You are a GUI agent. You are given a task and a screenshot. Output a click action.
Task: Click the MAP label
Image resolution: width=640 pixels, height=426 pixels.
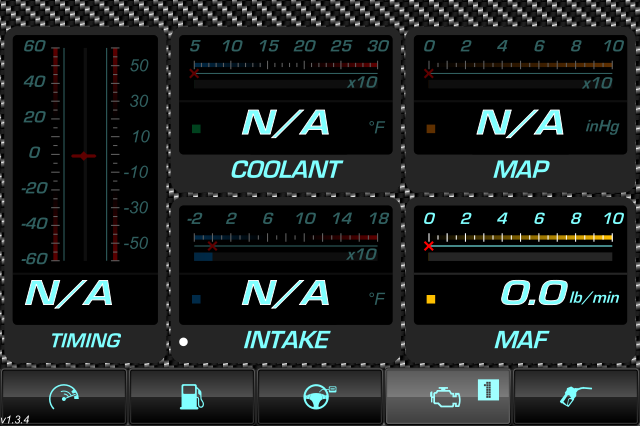[x=521, y=169]
